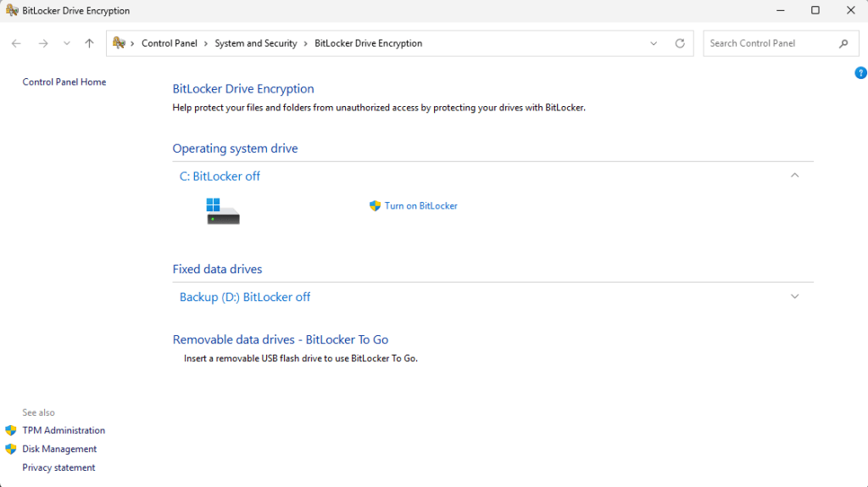Viewport: 868px width, 487px height.
Task: Open Control Panel Home link
Action: pyautogui.click(x=64, y=82)
